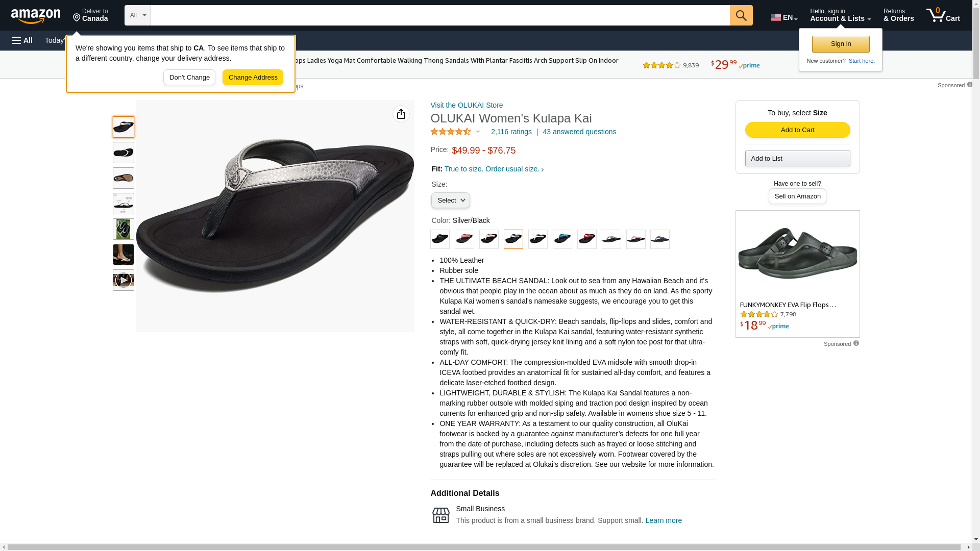Open Account & Lists menu
This screenshot has width=980, height=551.
840,15
